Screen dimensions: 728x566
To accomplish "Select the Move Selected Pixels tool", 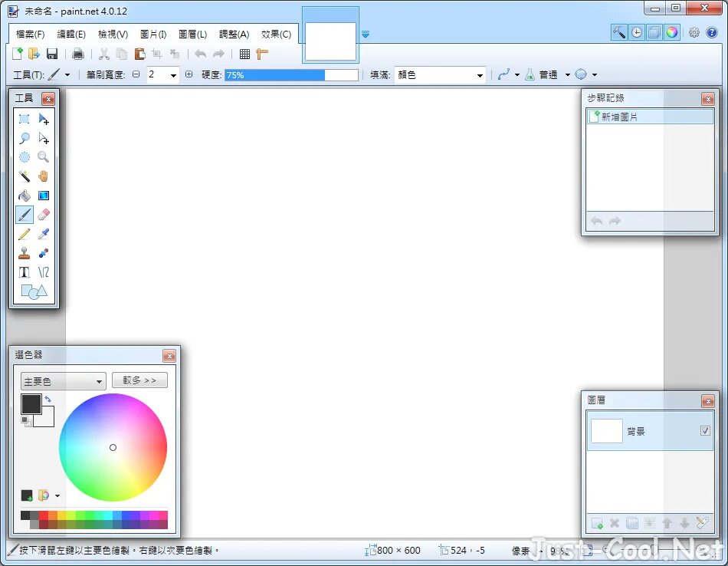I will (44, 119).
